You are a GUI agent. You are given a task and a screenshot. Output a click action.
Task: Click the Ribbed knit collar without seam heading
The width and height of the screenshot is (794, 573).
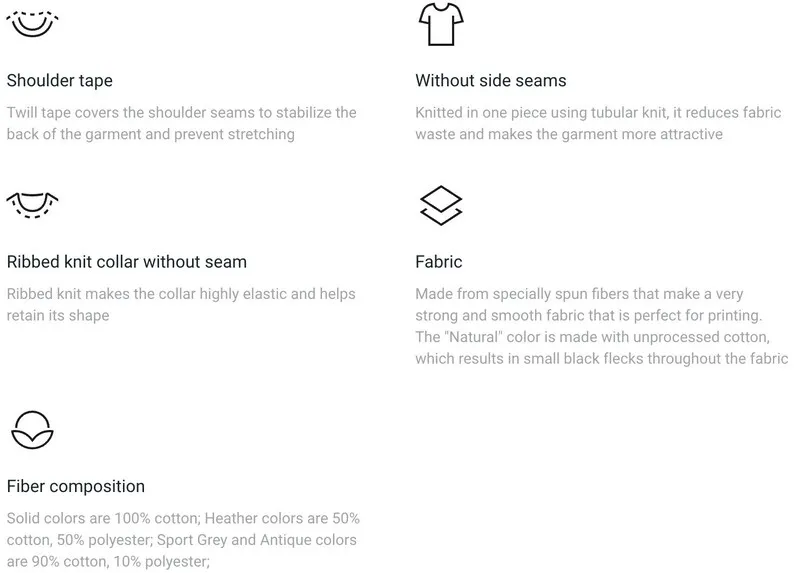pos(127,262)
